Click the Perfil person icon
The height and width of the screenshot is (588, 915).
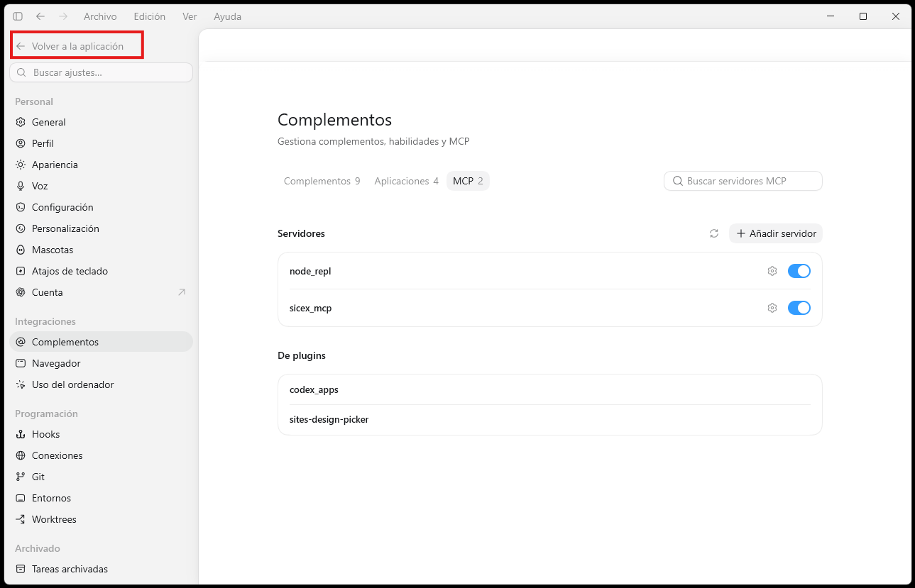pyautogui.click(x=21, y=143)
